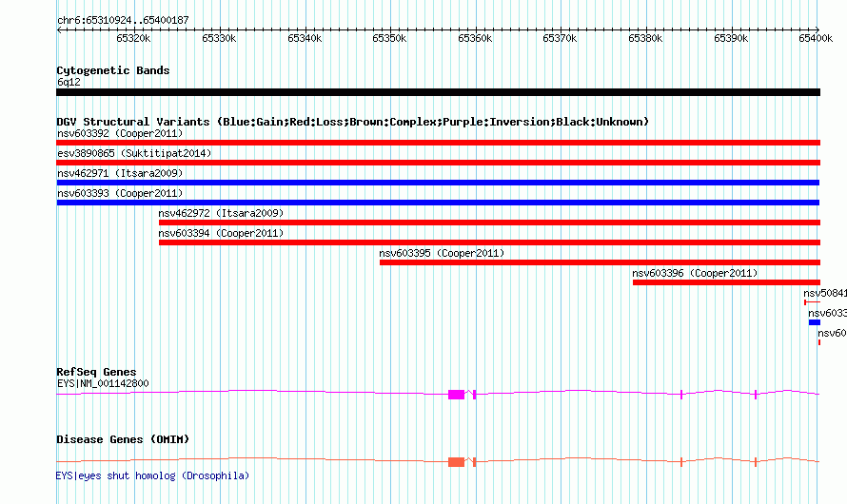The width and height of the screenshot is (847, 504).
Task: Select the large orange OMIM EYS exon block
Action: tap(456, 462)
